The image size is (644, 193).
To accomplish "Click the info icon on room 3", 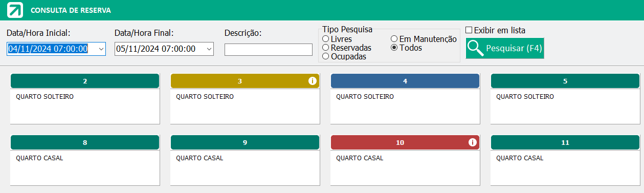I will [x=312, y=81].
